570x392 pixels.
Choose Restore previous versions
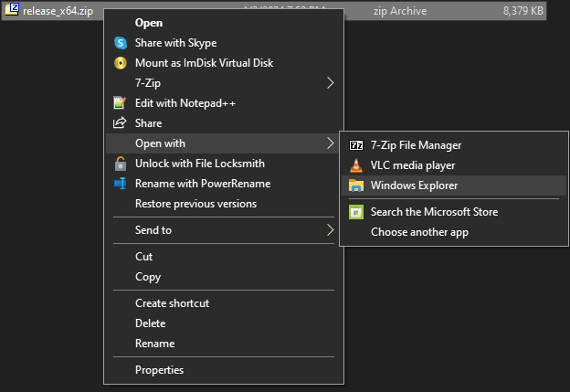195,204
